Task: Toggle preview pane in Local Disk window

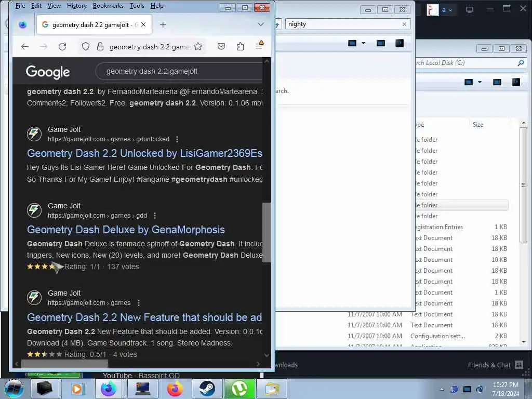Action: [x=497, y=82]
